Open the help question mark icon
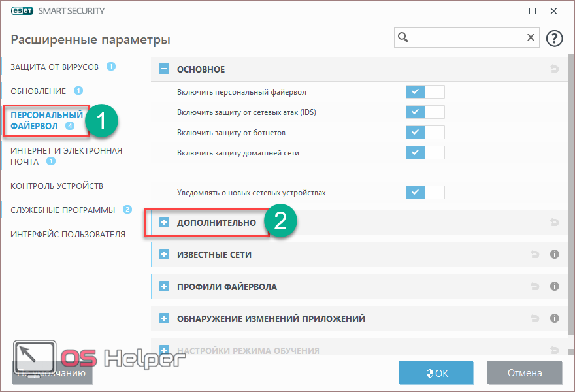575x392 pixels. pos(554,38)
